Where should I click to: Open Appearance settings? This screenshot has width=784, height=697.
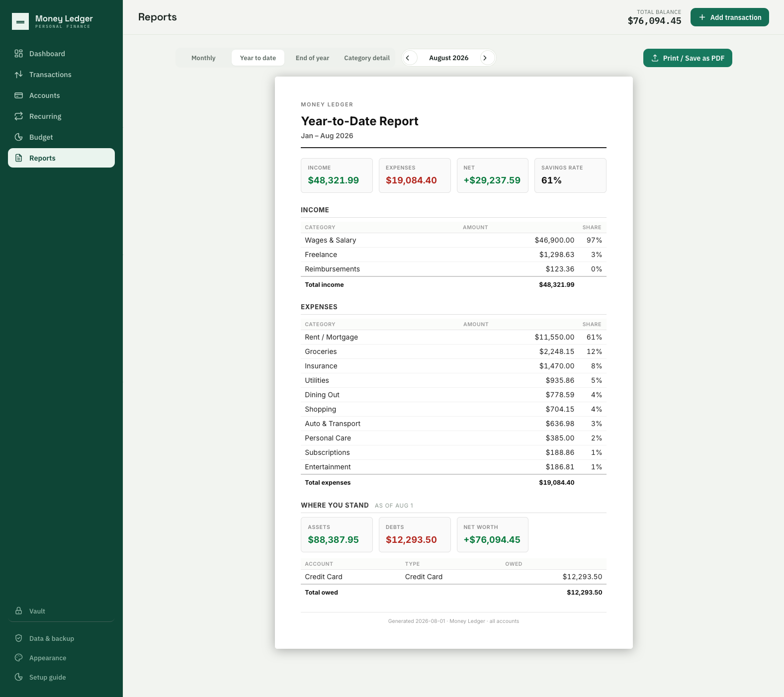pyautogui.click(x=61, y=658)
